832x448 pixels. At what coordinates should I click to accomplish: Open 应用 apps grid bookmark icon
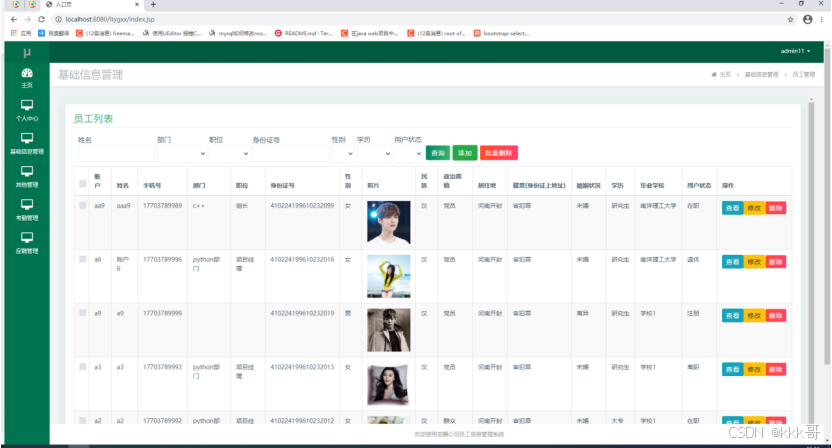pyautogui.click(x=14, y=33)
